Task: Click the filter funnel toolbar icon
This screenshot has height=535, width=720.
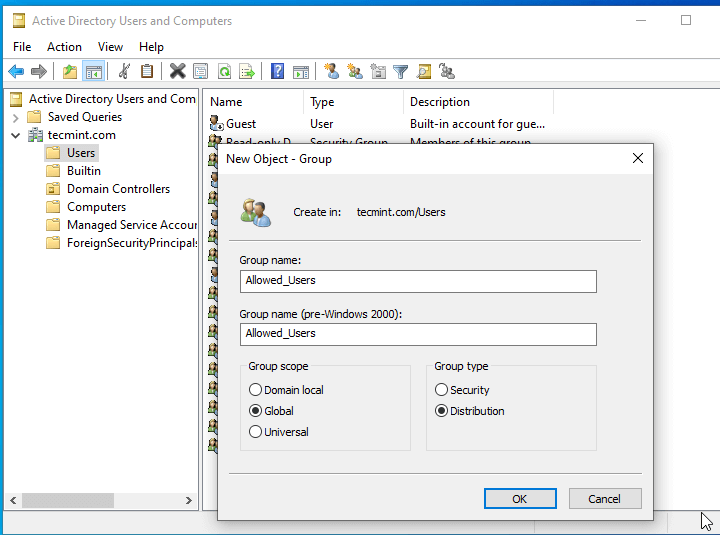Action: pos(400,71)
